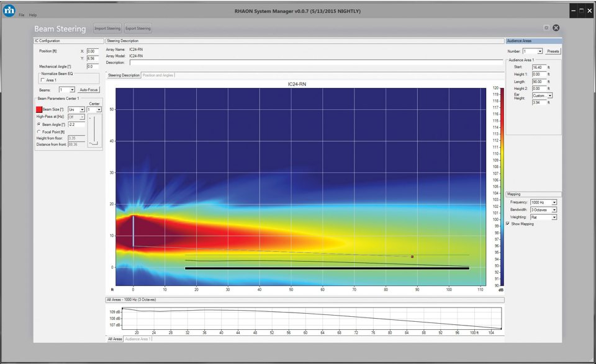
Task: Open the Bandwidth dropdown showing 3 Octaves
Action: point(544,210)
